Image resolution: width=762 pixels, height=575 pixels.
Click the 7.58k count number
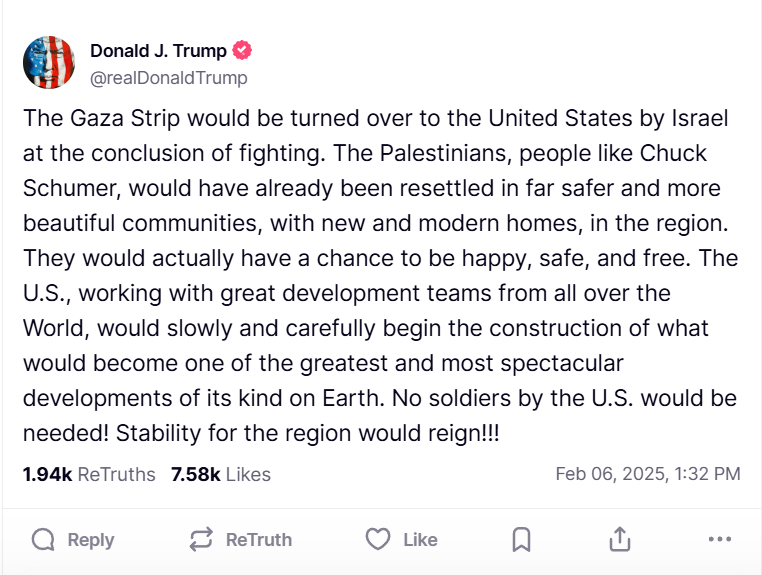click(196, 474)
